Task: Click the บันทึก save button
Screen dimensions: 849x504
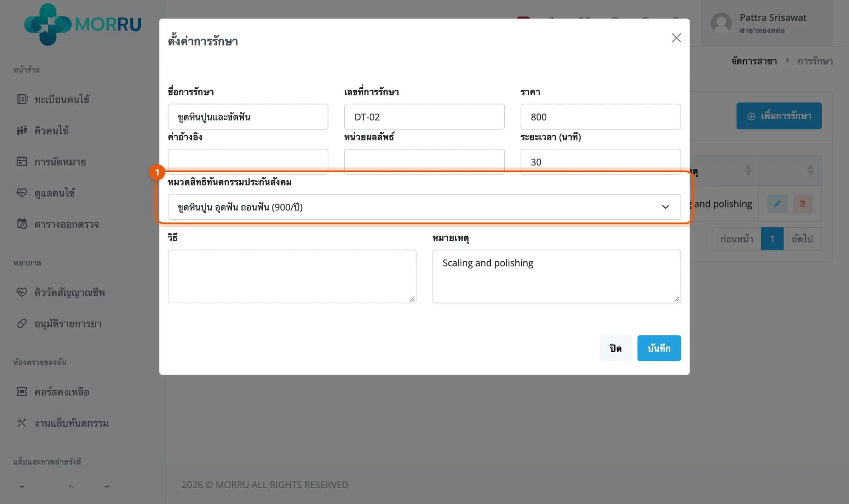Action: click(x=659, y=348)
